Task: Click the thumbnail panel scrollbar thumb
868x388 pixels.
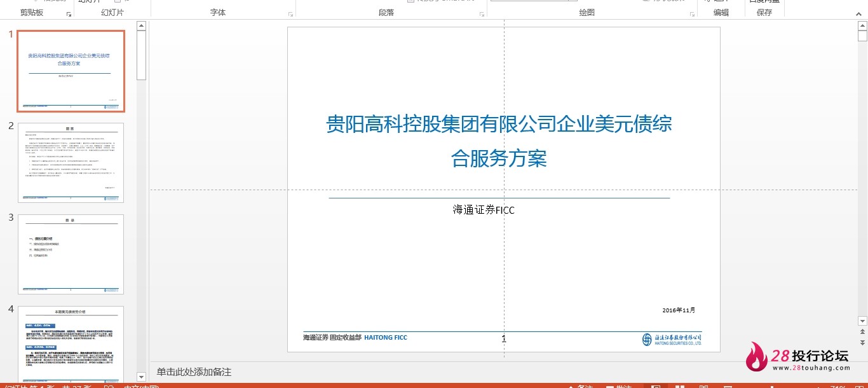Action: coord(141,55)
